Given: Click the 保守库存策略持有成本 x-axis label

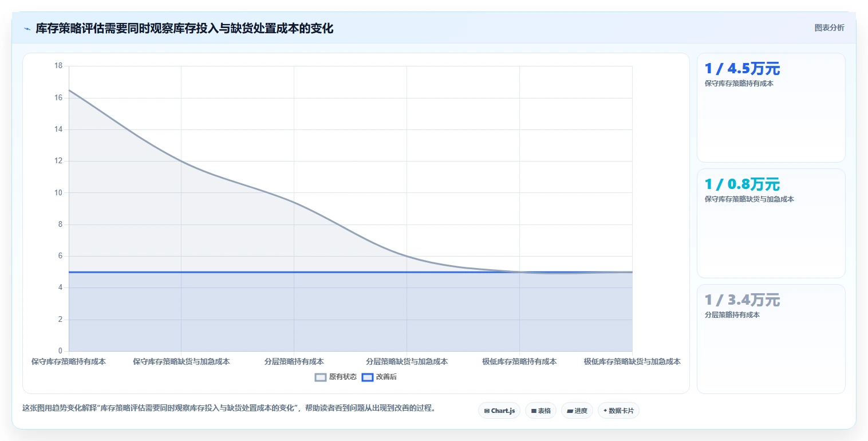Looking at the screenshot, I should click(x=69, y=362).
